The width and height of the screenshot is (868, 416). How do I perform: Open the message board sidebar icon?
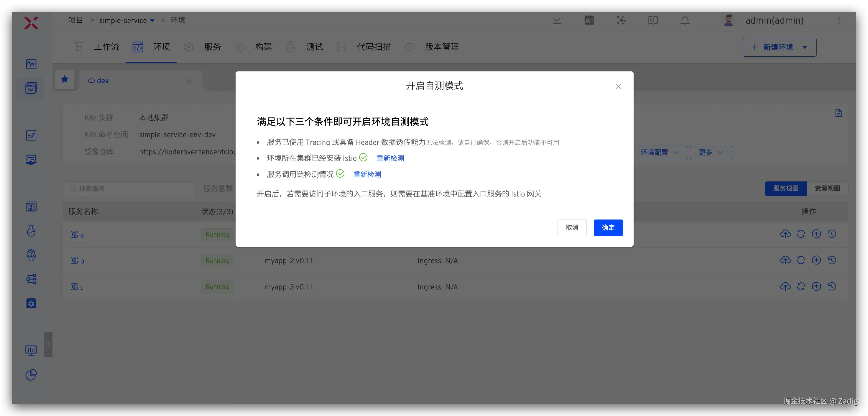click(31, 159)
